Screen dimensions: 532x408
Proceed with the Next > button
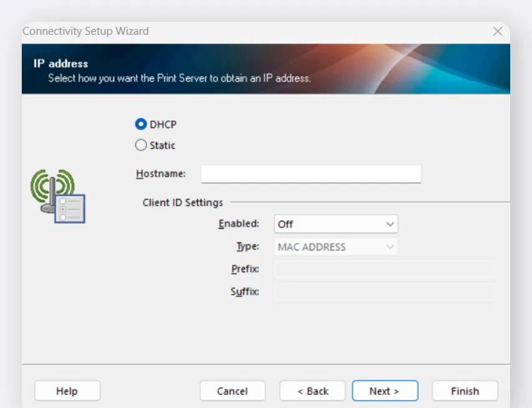pos(385,391)
